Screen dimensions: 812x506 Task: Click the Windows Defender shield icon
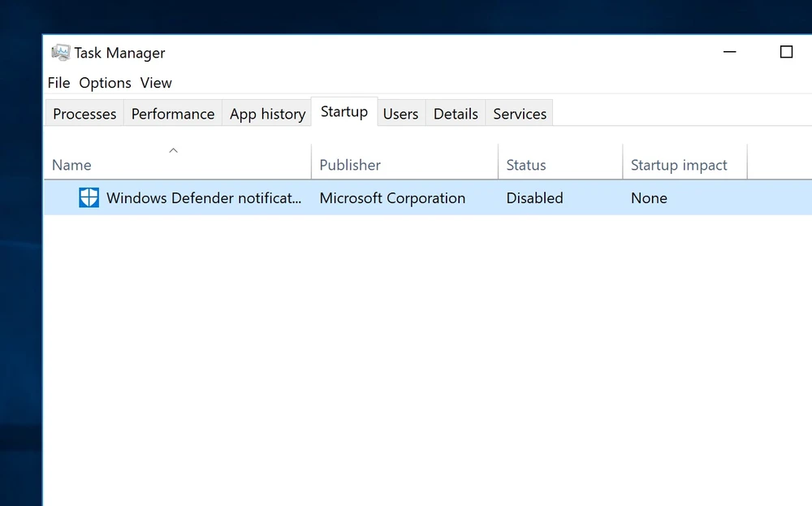click(x=89, y=197)
